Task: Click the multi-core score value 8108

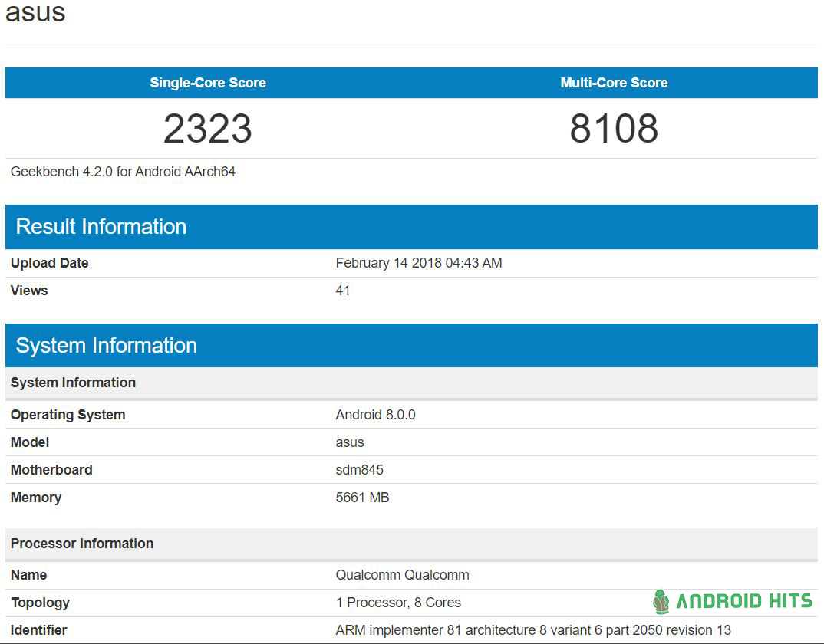Action: pos(615,128)
